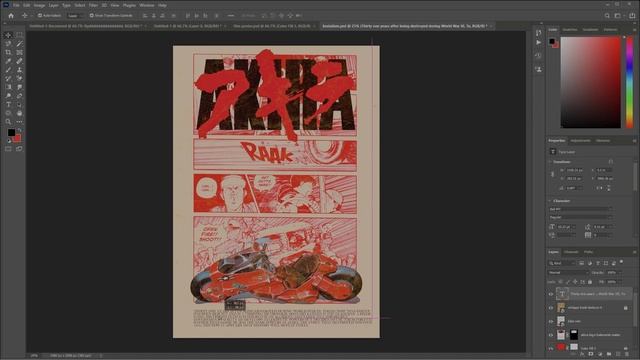The height and width of the screenshot is (360, 640).
Task: Click the Share icon at top right
Action: click(x=632, y=16)
